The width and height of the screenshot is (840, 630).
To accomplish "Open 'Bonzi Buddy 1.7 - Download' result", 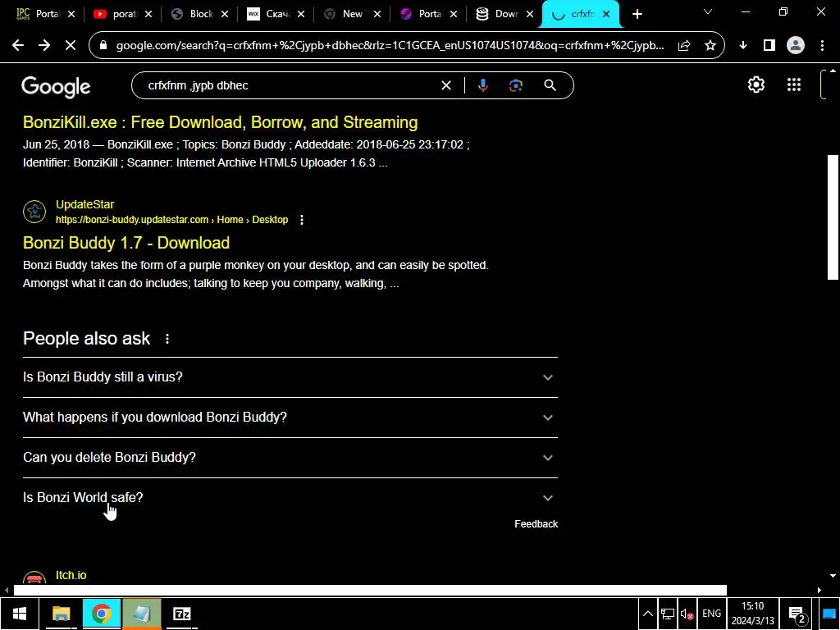I will pos(126,243).
